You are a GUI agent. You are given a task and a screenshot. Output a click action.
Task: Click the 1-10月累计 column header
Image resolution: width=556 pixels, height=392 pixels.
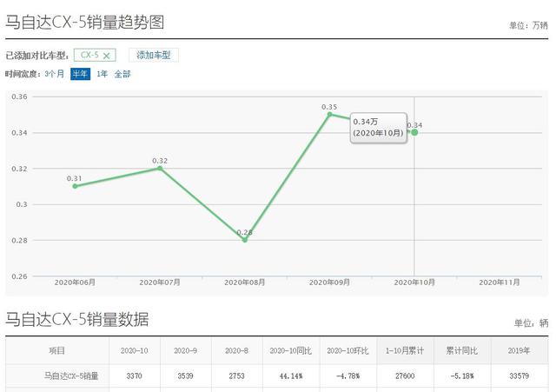(405, 351)
